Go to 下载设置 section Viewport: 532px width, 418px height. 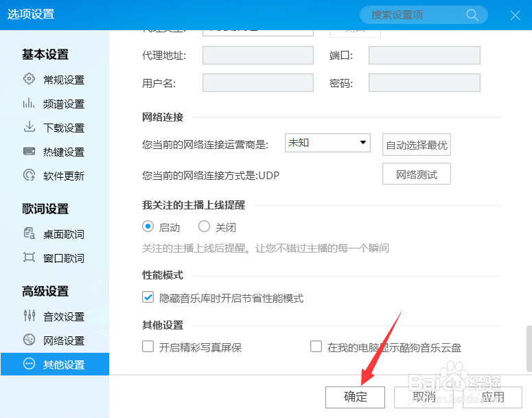[64, 128]
